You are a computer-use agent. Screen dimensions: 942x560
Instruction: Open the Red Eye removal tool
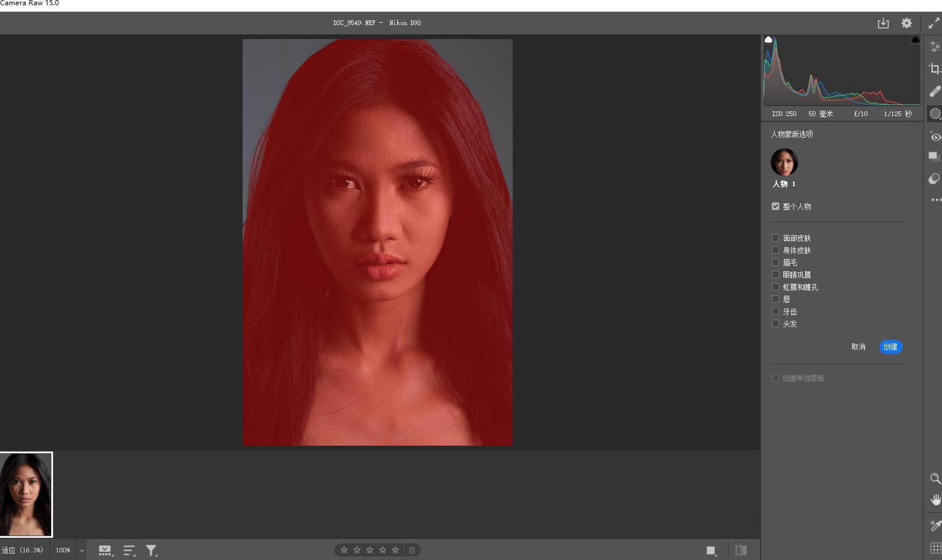(x=935, y=136)
